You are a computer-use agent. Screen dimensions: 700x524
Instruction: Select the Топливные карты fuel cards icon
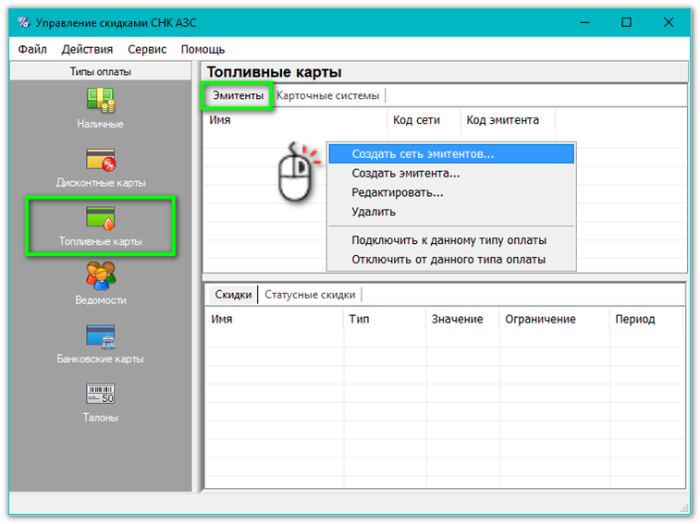[x=100, y=218]
